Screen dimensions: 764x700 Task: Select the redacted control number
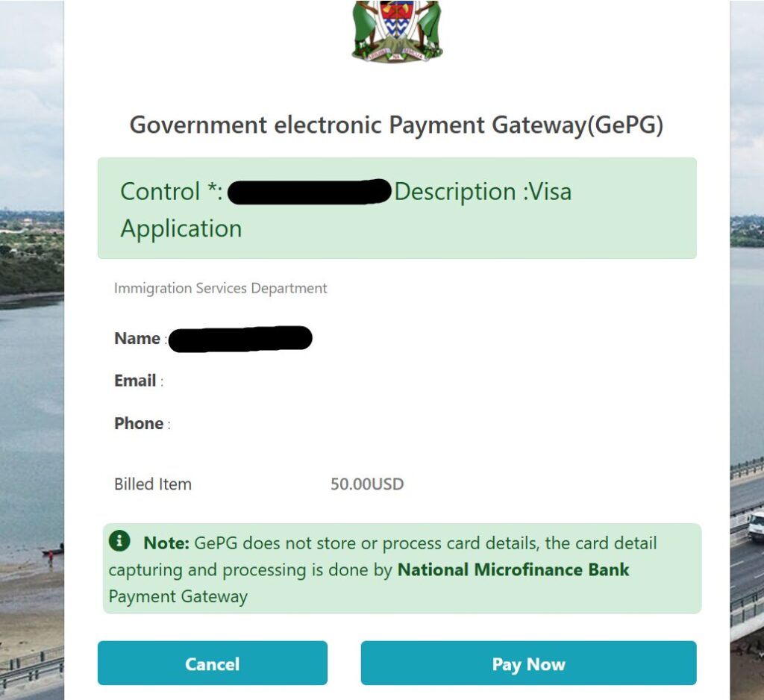tap(309, 192)
